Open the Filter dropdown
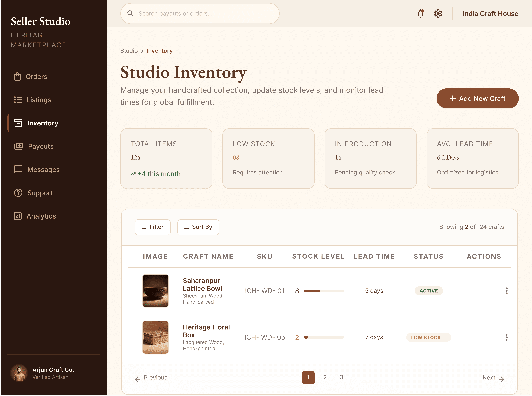The width and height of the screenshot is (532, 396). pos(153,227)
